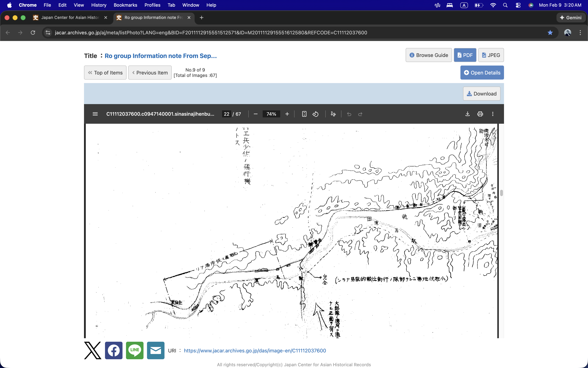This screenshot has width=588, height=368.
Task: Open the Profiles menu
Action: click(152, 5)
